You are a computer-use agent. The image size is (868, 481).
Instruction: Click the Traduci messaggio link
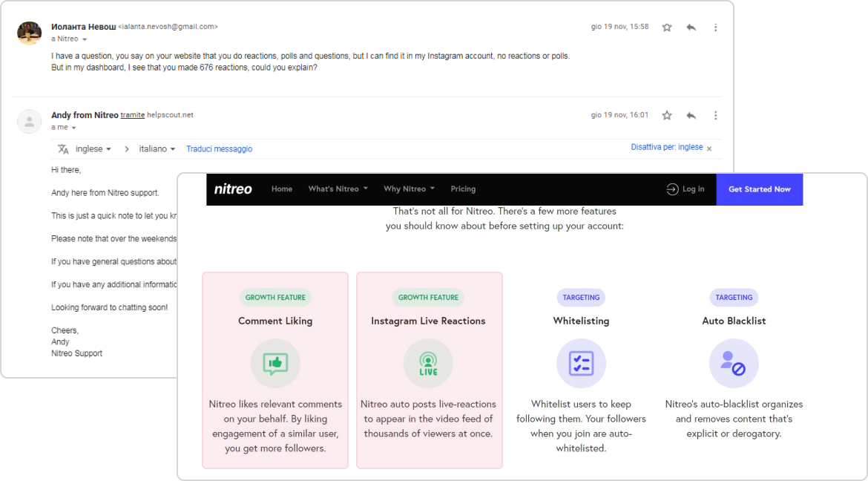coord(219,149)
